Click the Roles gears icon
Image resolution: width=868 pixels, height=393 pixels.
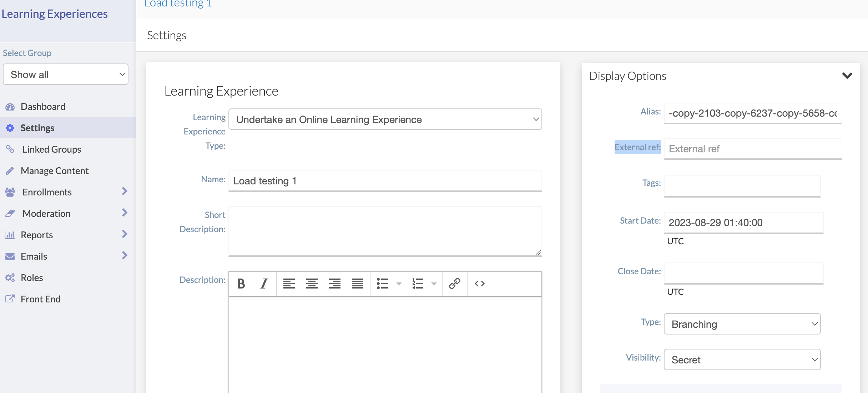pyautogui.click(x=10, y=278)
